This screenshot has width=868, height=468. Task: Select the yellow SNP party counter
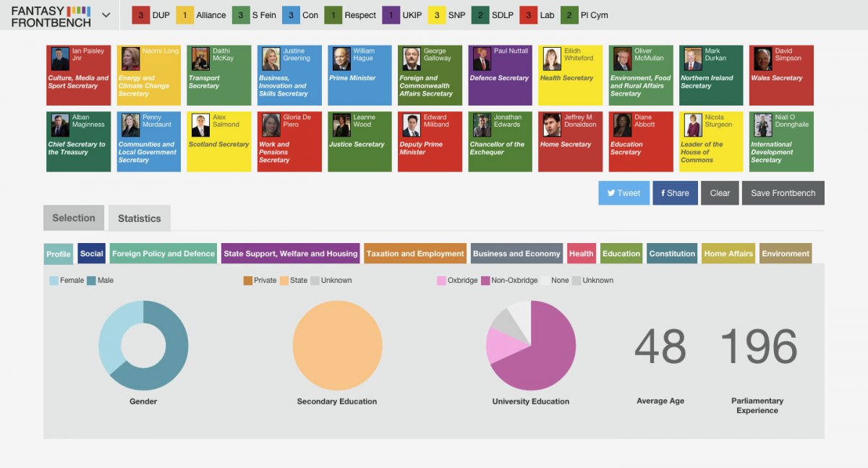pyautogui.click(x=436, y=14)
